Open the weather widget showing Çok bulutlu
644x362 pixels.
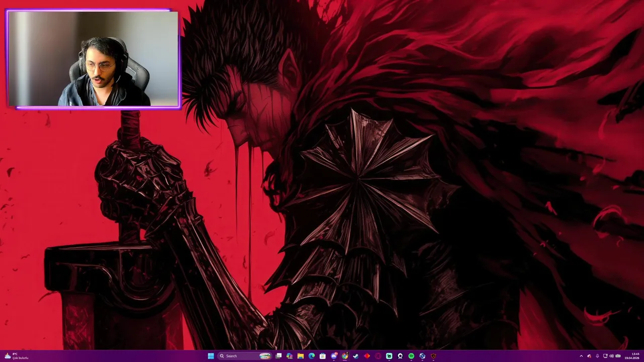16,356
